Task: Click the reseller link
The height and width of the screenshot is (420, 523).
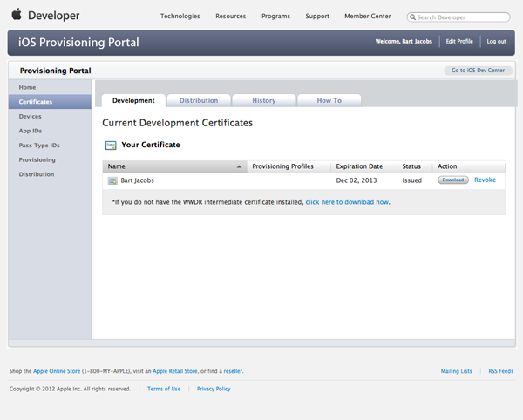Action: tap(233, 371)
